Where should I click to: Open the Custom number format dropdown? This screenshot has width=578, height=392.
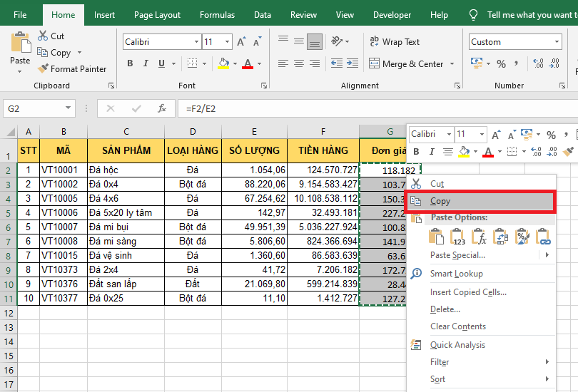tap(557, 42)
